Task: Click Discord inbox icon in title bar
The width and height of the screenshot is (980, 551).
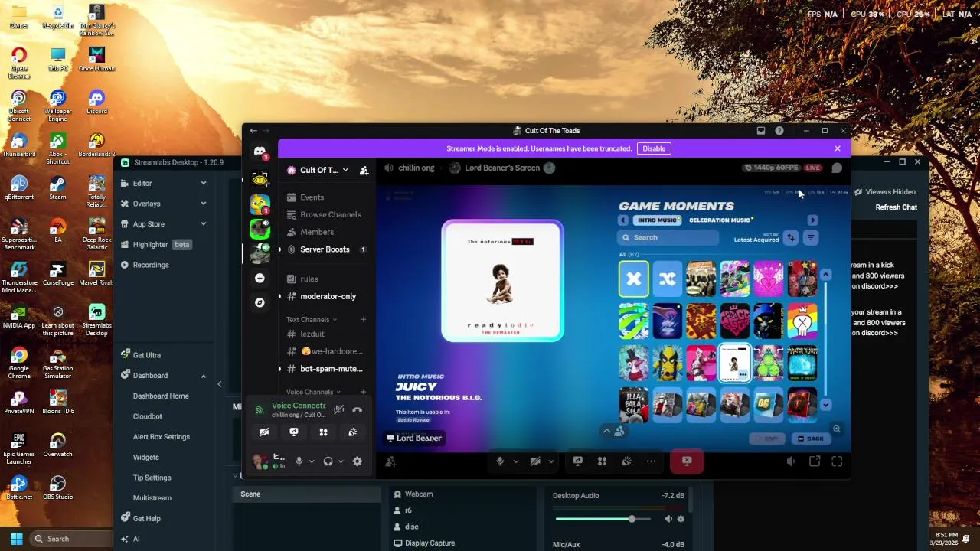Action: coord(760,131)
